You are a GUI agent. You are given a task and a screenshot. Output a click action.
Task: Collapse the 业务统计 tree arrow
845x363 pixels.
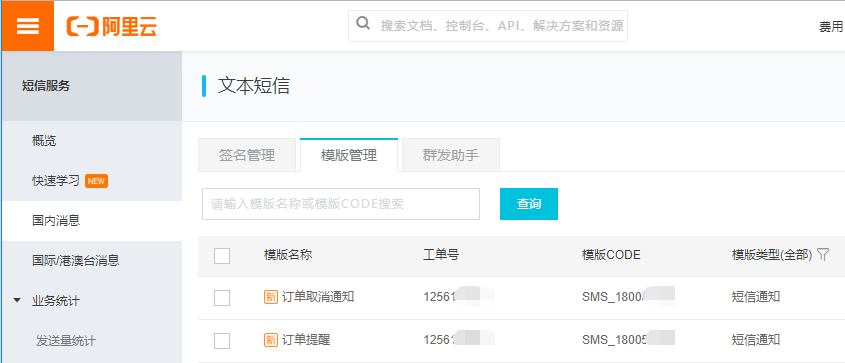click(x=17, y=301)
